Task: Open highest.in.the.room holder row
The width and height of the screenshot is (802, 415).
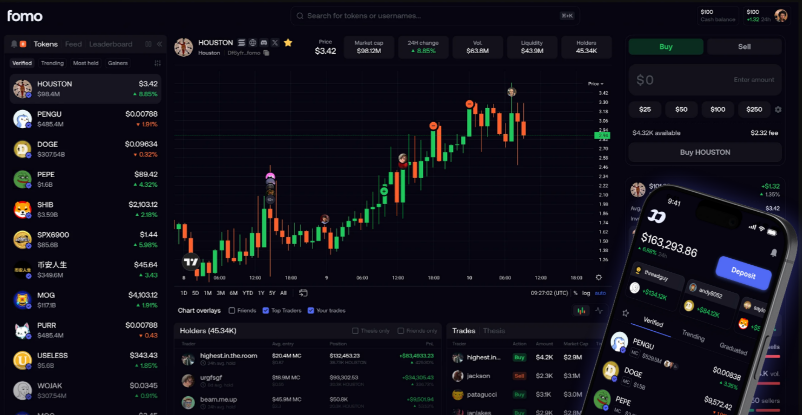Action: [x=307, y=359]
